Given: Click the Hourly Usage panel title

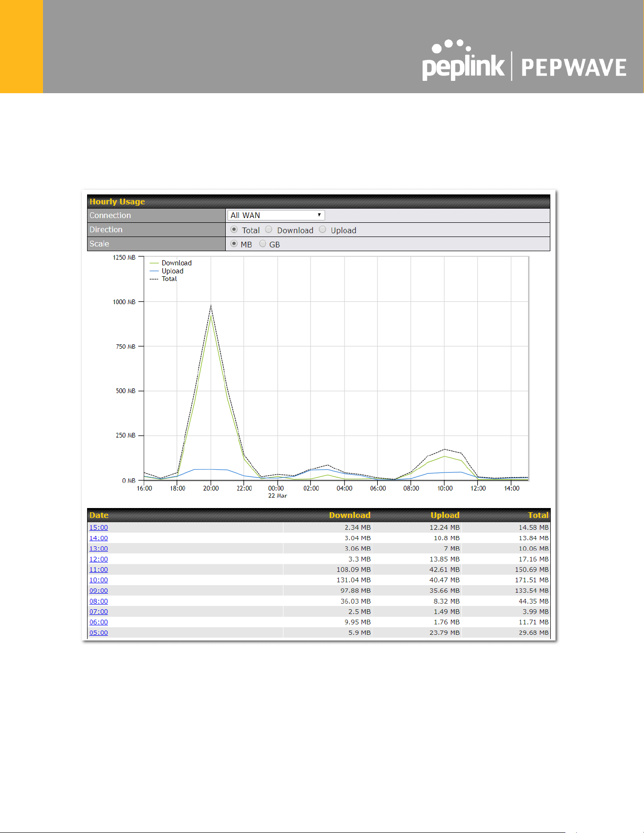Looking at the screenshot, I should [117, 202].
